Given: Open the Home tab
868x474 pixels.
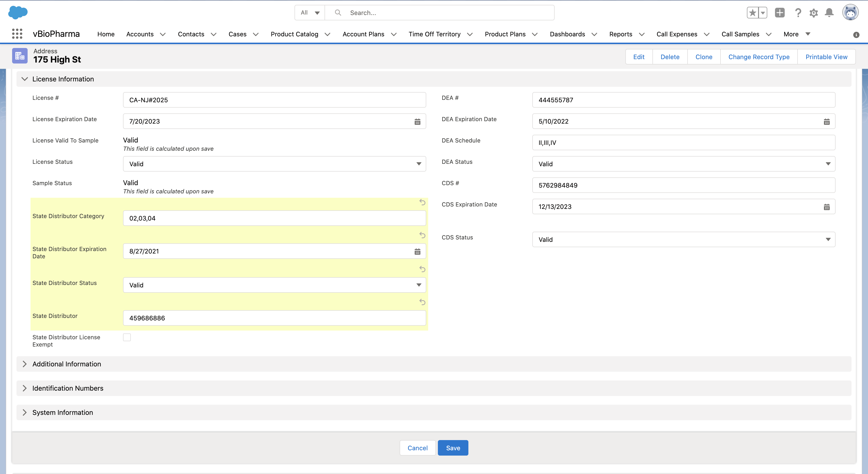Looking at the screenshot, I should (x=106, y=34).
